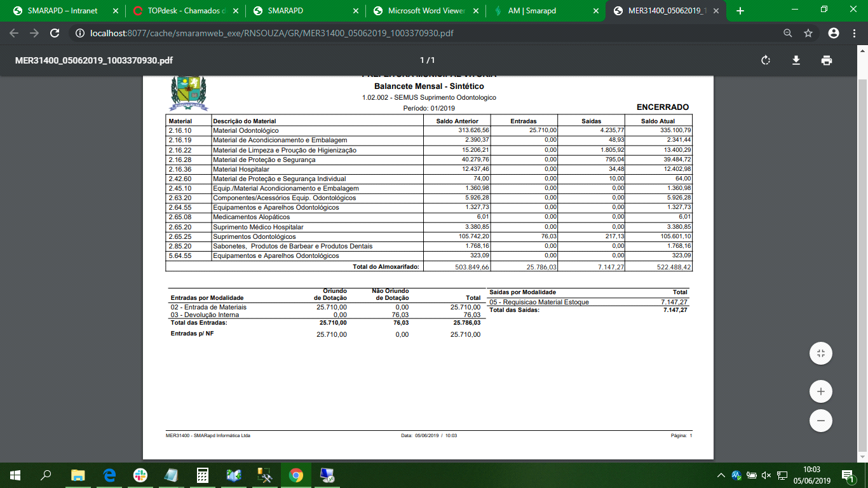Click the page number indicator 1 / 1

[x=428, y=60]
